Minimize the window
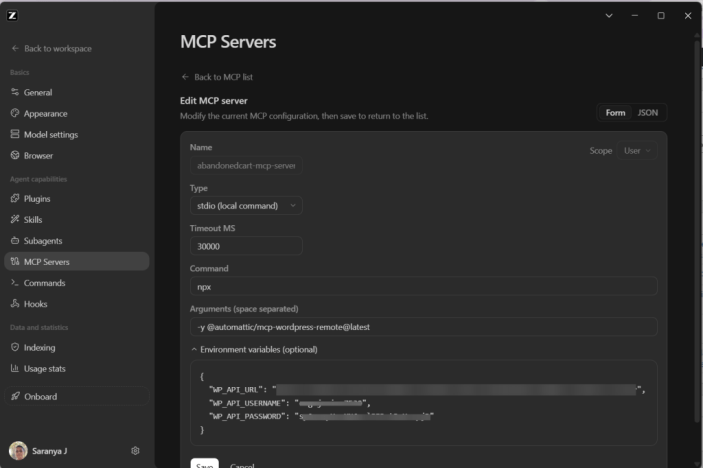The height and width of the screenshot is (468, 703). tap(635, 16)
